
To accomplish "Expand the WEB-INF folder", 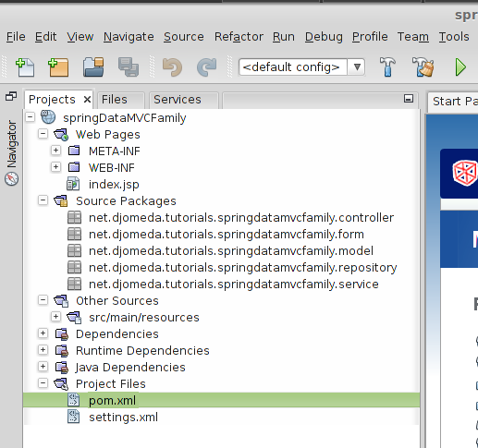I will point(55,167).
